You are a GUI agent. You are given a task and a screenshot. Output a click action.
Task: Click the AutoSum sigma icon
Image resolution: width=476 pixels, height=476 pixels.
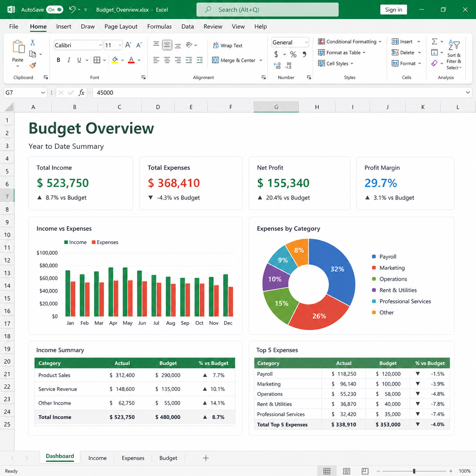coord(435,41)
